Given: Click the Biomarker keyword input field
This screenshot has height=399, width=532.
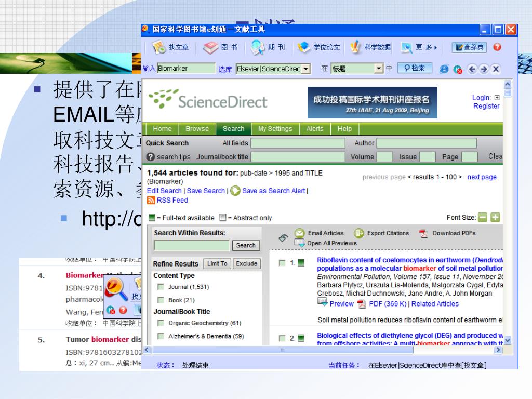Looking at the screenshot, I should pyautogui.click(x=187, y=68).
